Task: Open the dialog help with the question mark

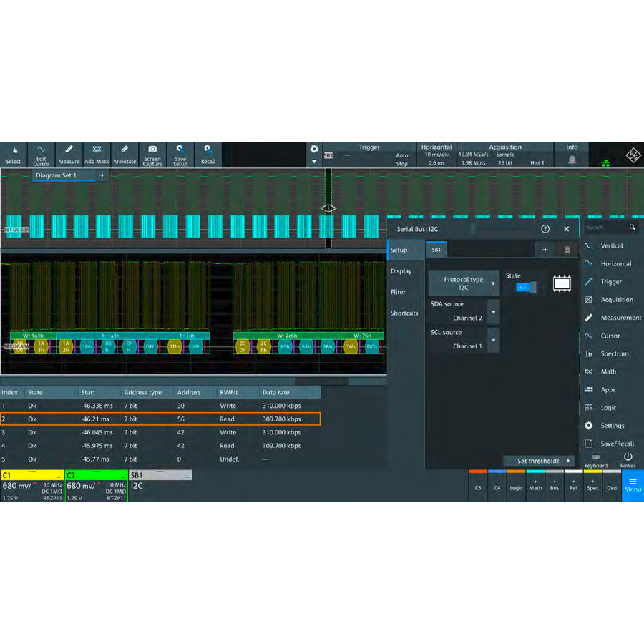Action: coord(545,228)
